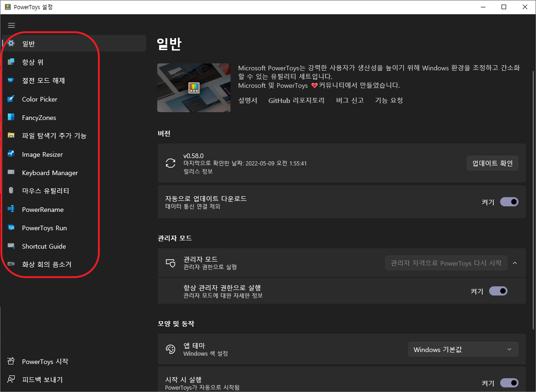Click the 업데이트 확인 button

coord(492,163)
